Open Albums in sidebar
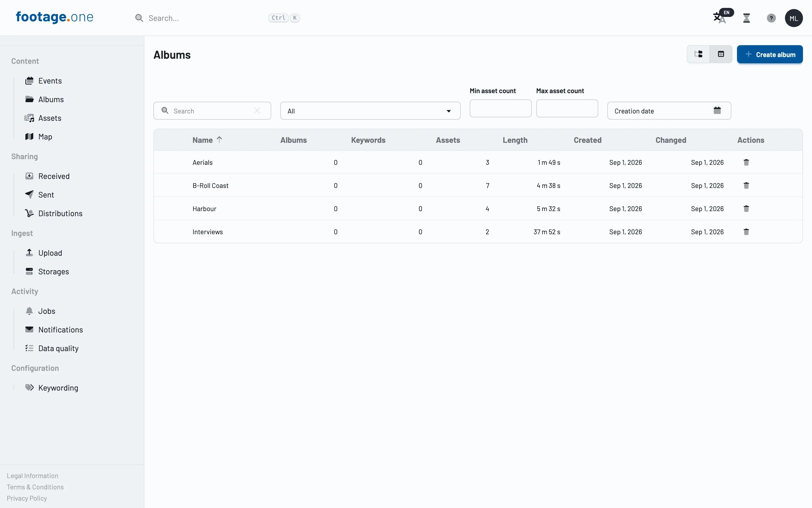The height and width of the screenshot is (508, 812). (x=51, y=99)
